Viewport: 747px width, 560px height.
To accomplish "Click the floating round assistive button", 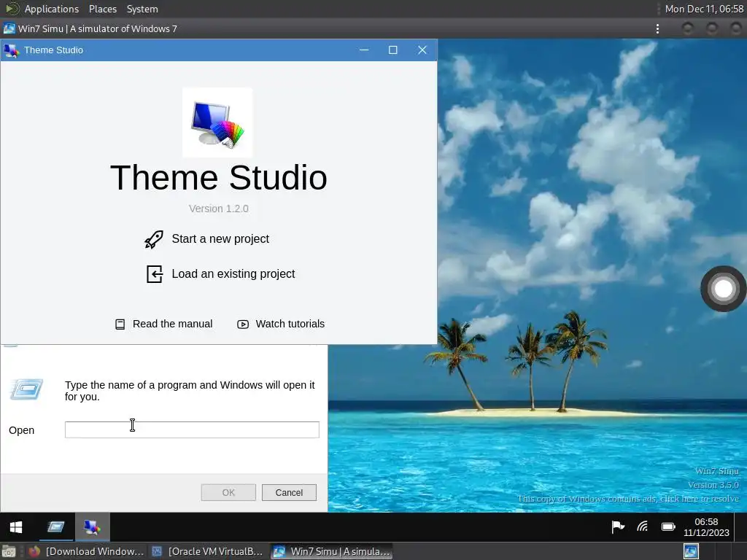I will pos(723,289).
